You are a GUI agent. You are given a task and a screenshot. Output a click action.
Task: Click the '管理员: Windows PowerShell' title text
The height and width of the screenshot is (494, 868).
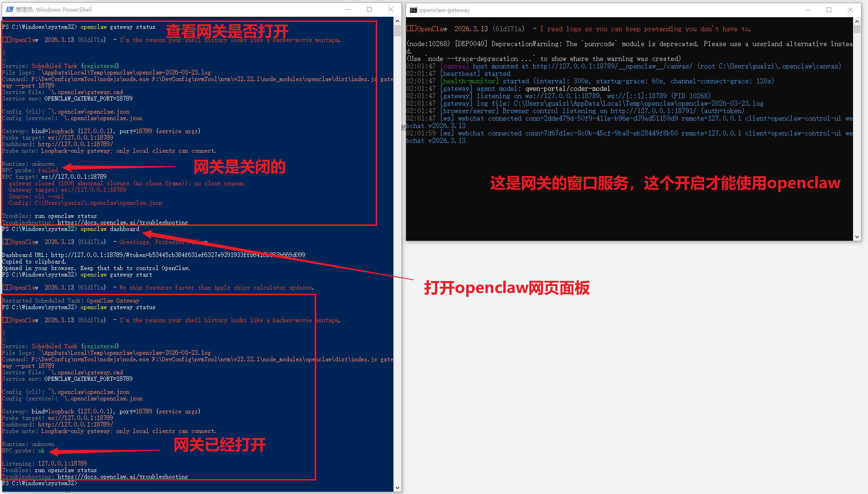point(54,9)
